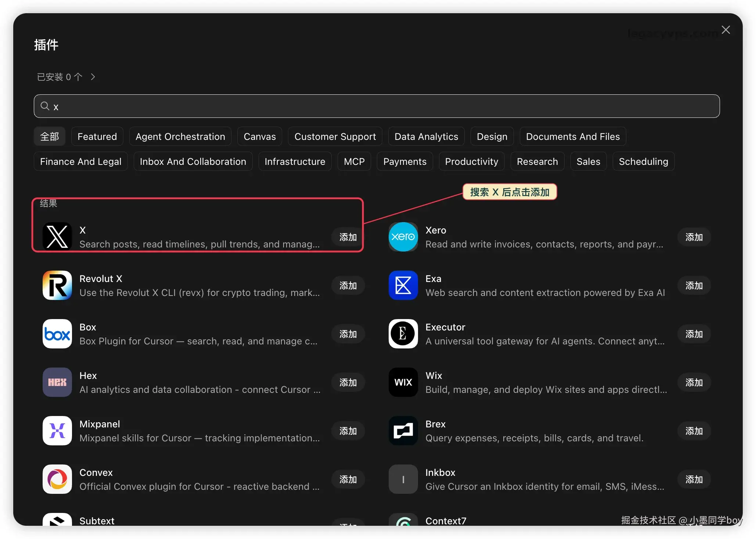Close the plugins dialog
The height and width of the screenshot is (539, 756).
(x=726, y=30)
